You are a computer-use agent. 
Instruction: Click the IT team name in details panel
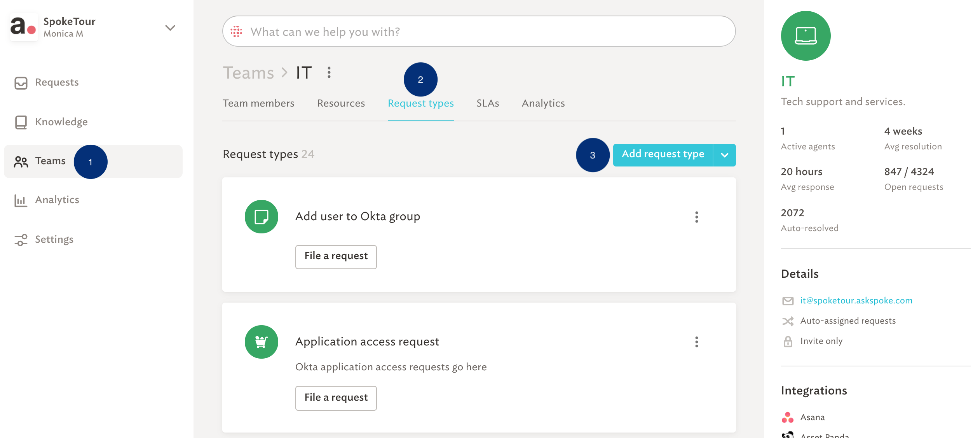tap(788, 82)
